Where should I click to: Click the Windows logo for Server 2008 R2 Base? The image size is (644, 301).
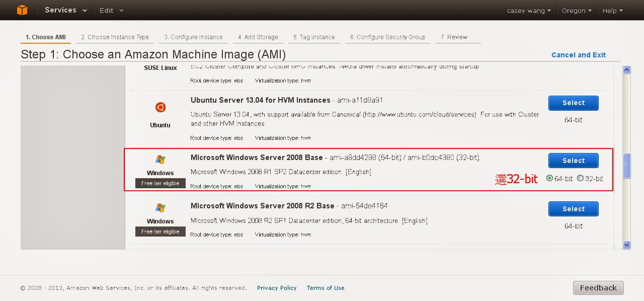(160, 208)
